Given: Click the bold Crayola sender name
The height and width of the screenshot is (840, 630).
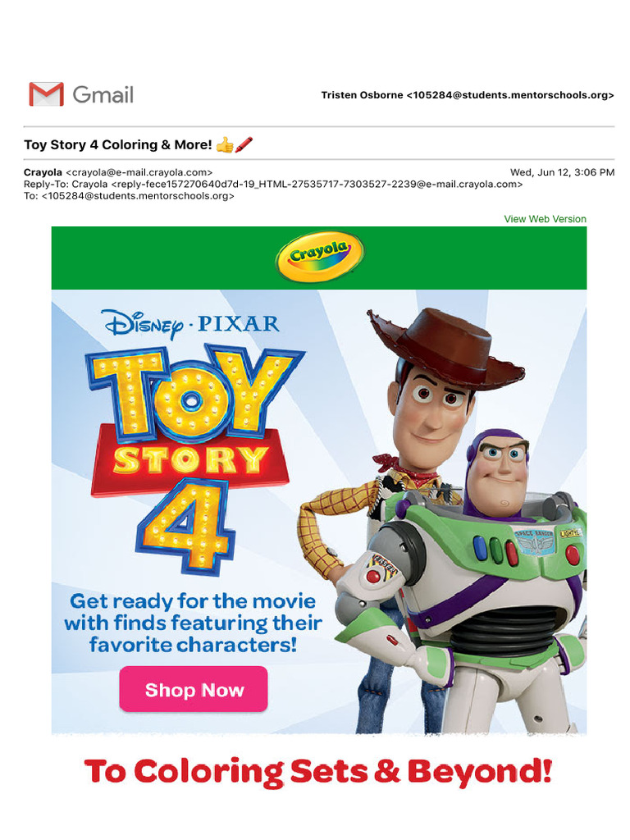Looking at the screenshot, I should pos(43,172).
